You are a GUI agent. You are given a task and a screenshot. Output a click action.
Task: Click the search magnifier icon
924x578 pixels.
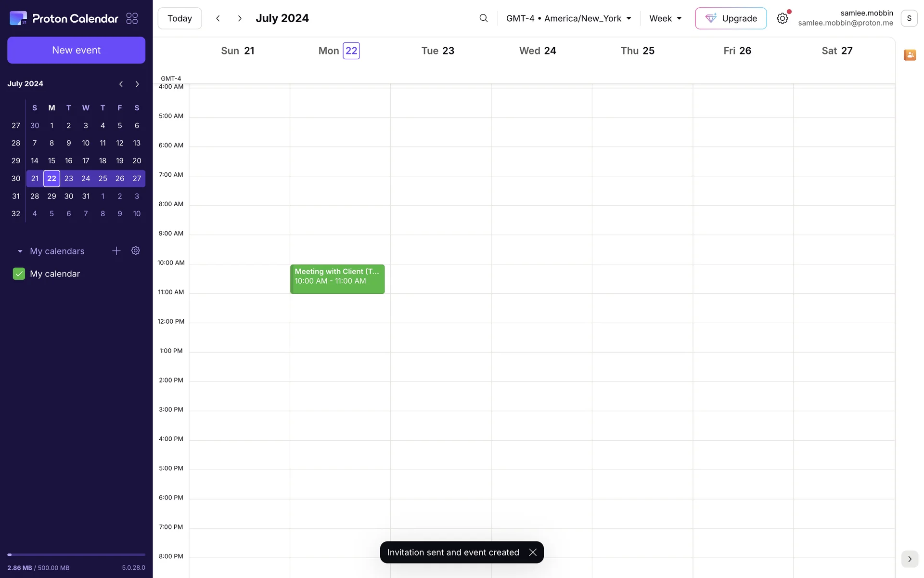(483, 18)
